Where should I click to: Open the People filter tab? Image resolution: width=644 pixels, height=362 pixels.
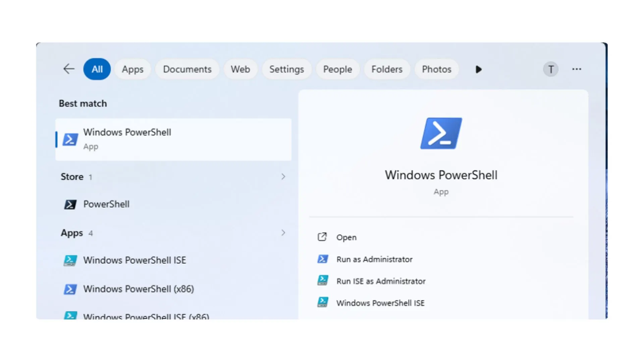click(x=337, y=69)
